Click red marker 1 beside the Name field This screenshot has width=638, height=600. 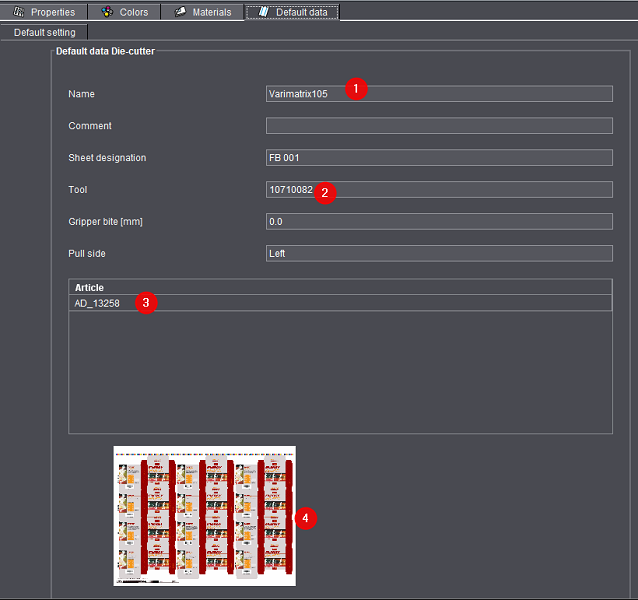(357, 88)
